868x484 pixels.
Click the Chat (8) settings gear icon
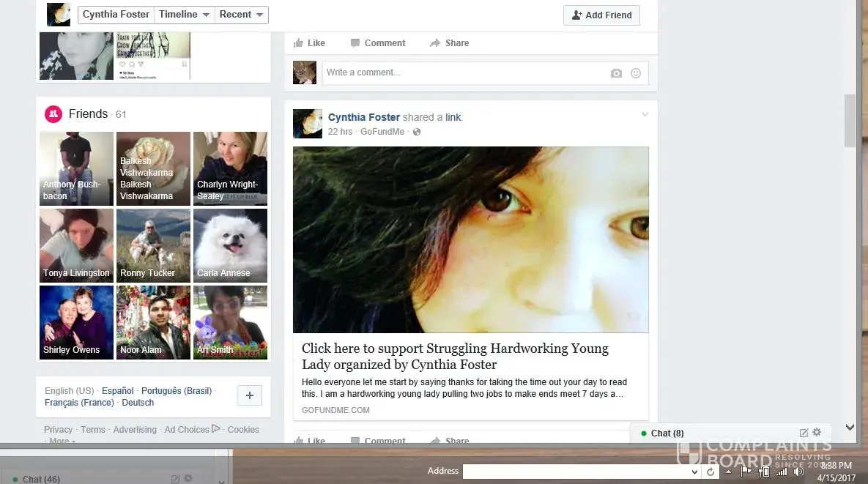[x=817, y=433]
